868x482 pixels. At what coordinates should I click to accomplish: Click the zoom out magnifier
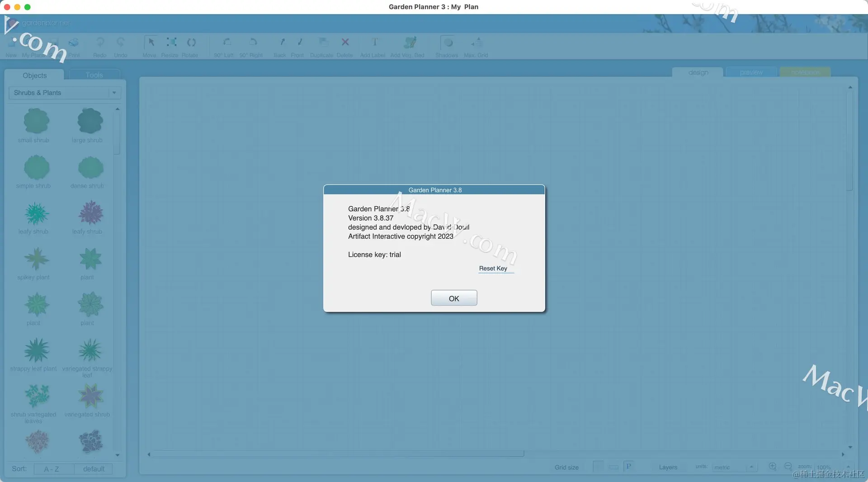(x=788, y=466)
